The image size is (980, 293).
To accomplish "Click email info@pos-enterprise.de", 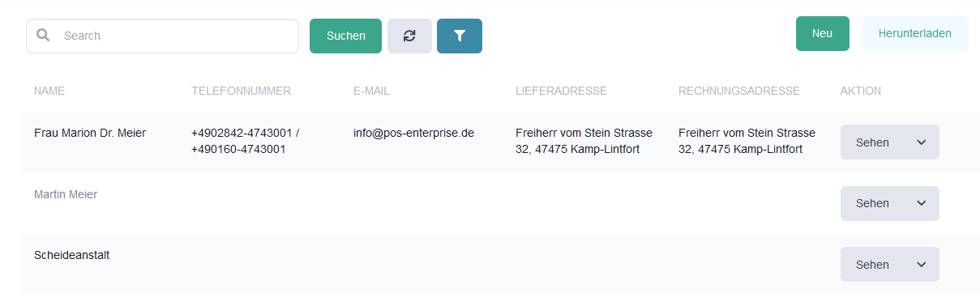I will coord(413,133).
